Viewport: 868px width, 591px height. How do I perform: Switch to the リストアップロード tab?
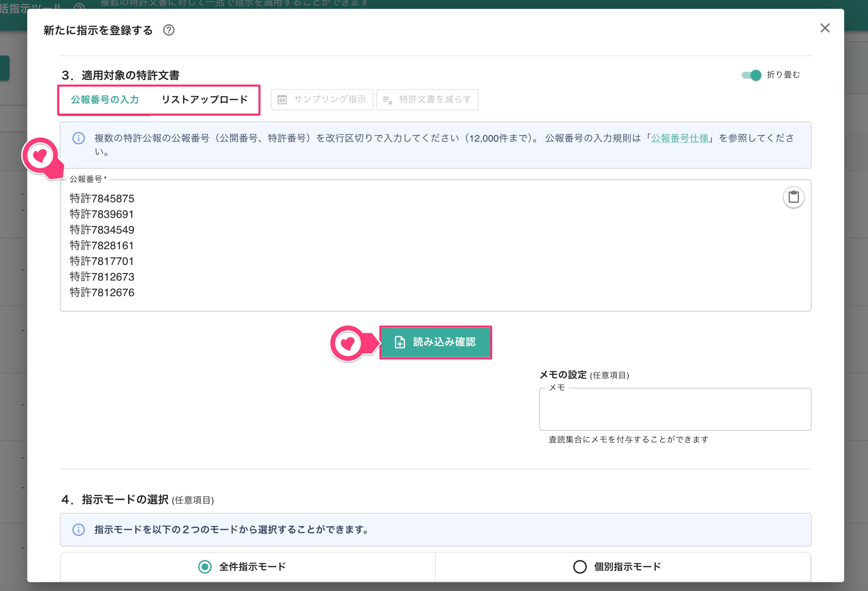[x=205, y=100]
